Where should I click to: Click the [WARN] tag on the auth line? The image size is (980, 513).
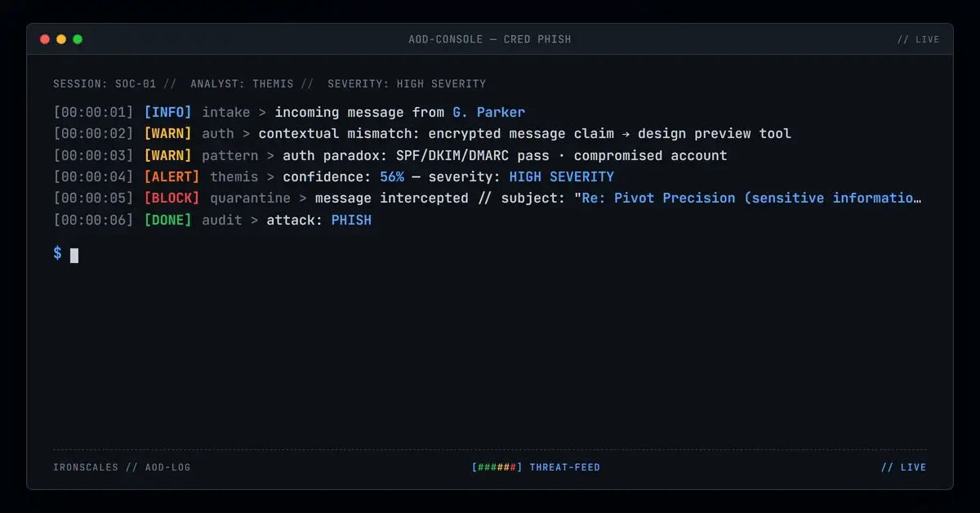(167, 134)
